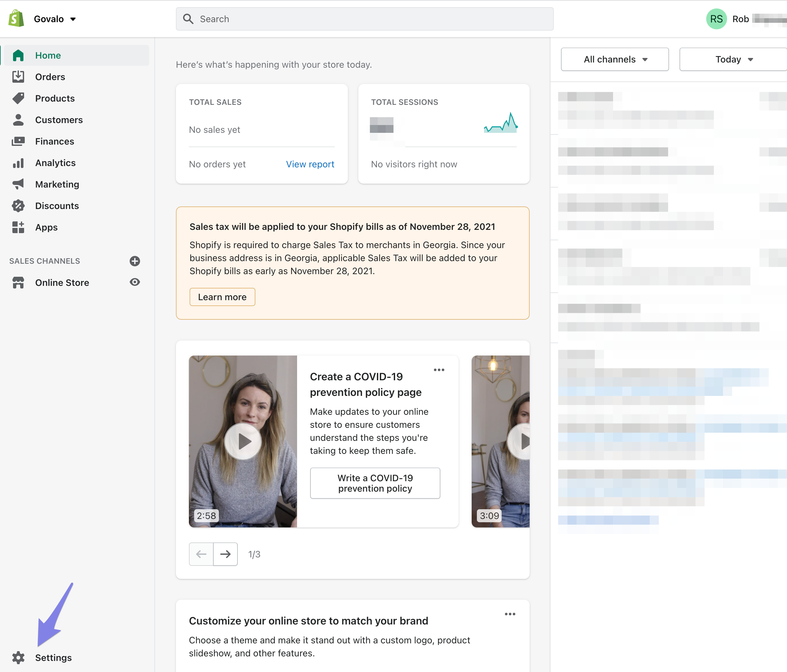The height and width of the screenshot is (672, 787).
Task: Go to next video card arrow
Action: (225, 554)
